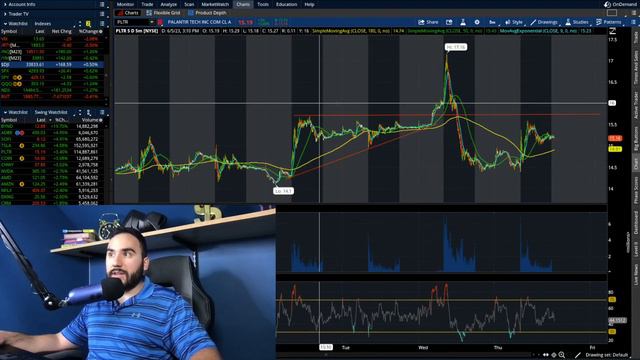Click the red symbol link icon beside PLTR

(x=160, y=22)
